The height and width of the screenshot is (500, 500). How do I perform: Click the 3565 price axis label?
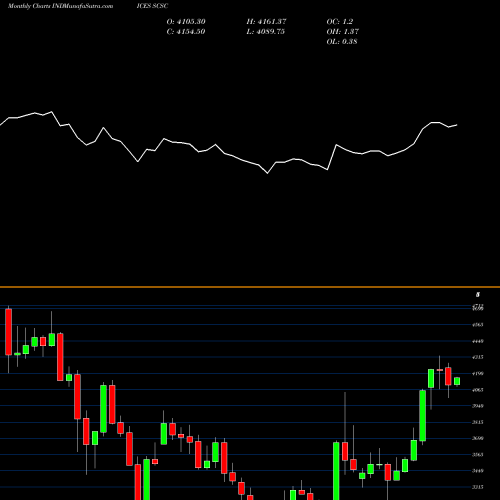pos(478,455)
